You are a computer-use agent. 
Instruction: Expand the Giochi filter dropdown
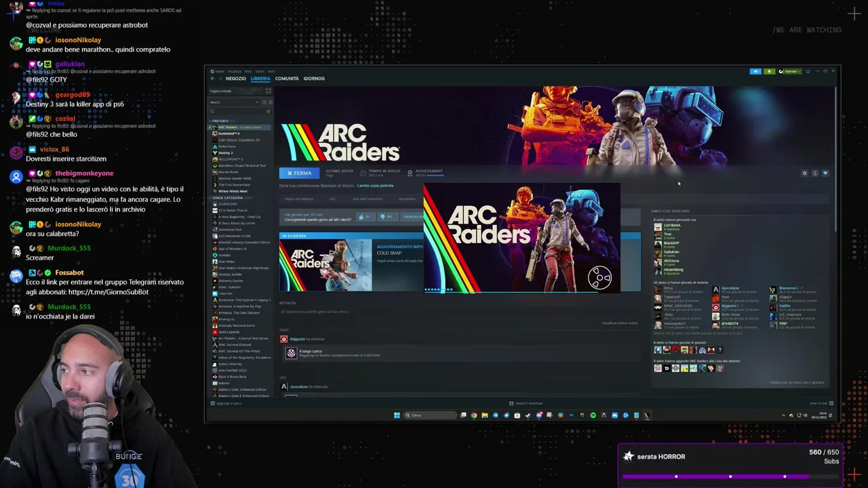click(234, 102)
